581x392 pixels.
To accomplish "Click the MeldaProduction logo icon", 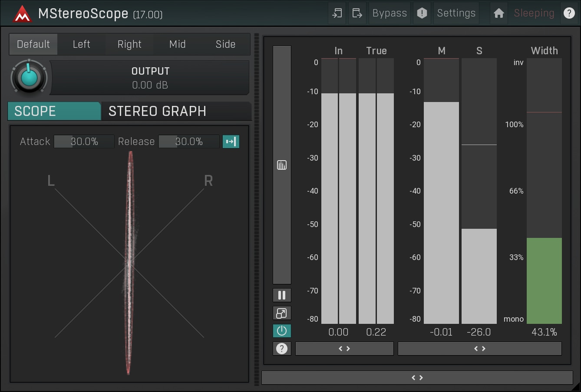I will coord(22,14).
